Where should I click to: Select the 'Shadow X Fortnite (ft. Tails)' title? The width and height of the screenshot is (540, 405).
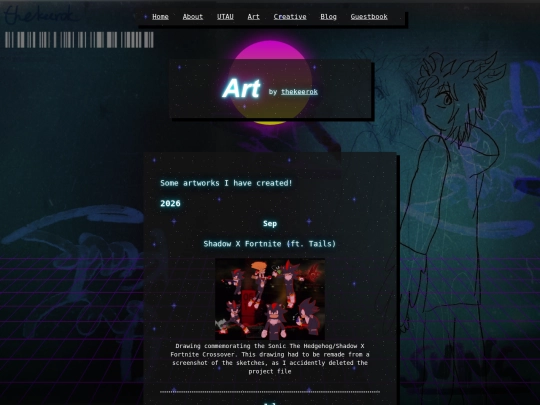coord(270,244)
